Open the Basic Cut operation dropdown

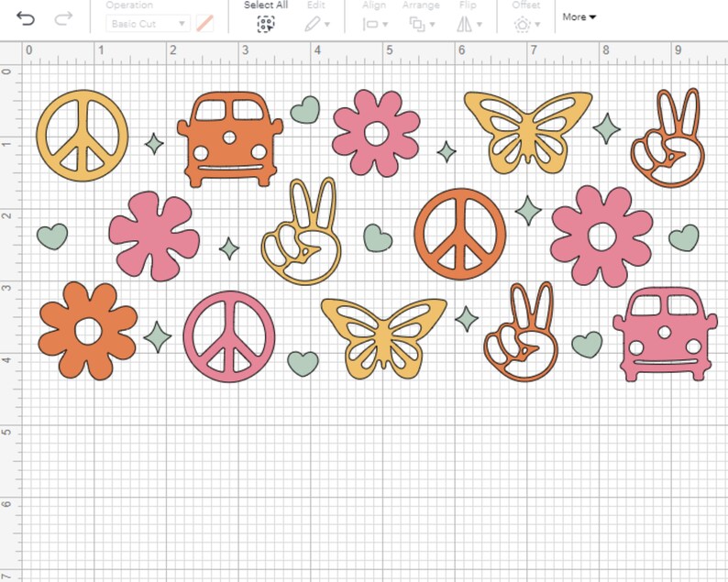148,24
